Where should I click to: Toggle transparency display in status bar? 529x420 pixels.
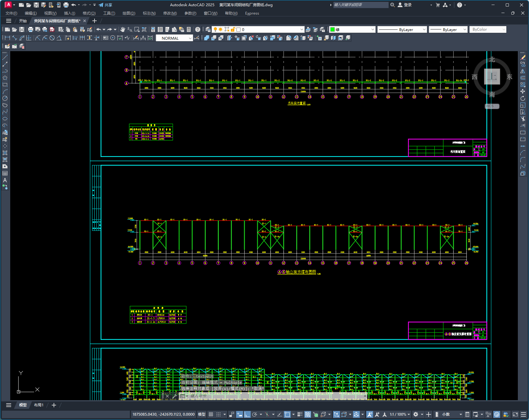pyautogui.click(x=308, y=414)
